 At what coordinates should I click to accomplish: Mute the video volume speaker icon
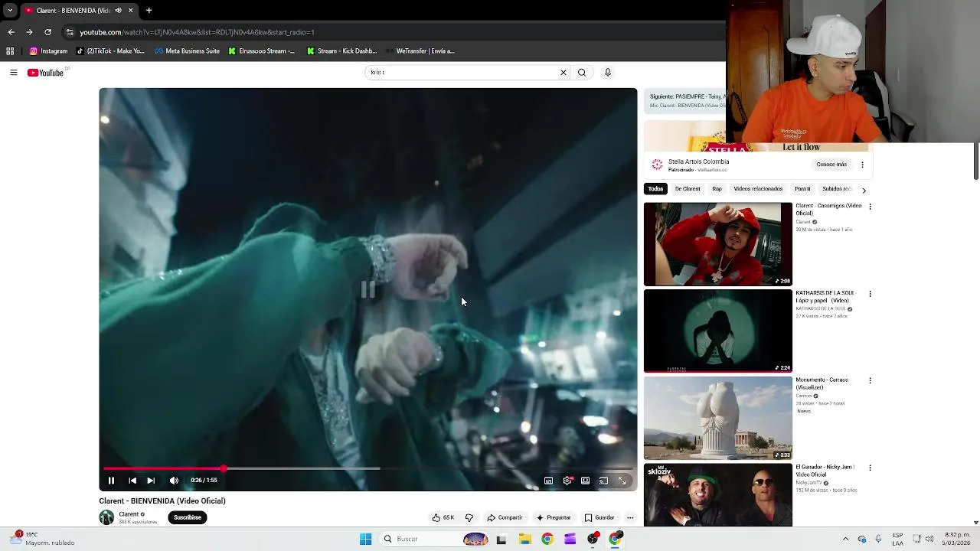click(174, 481)
